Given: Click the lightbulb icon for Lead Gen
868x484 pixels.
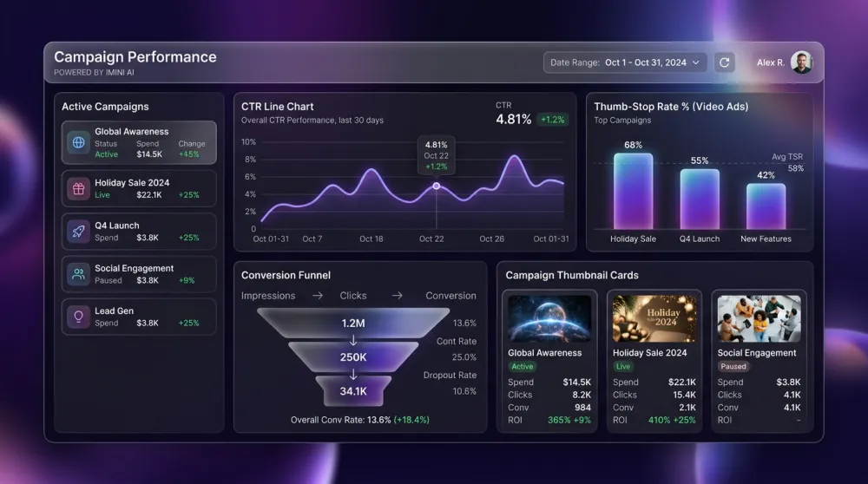Looking at the screenshot, I should coord(79,317).
